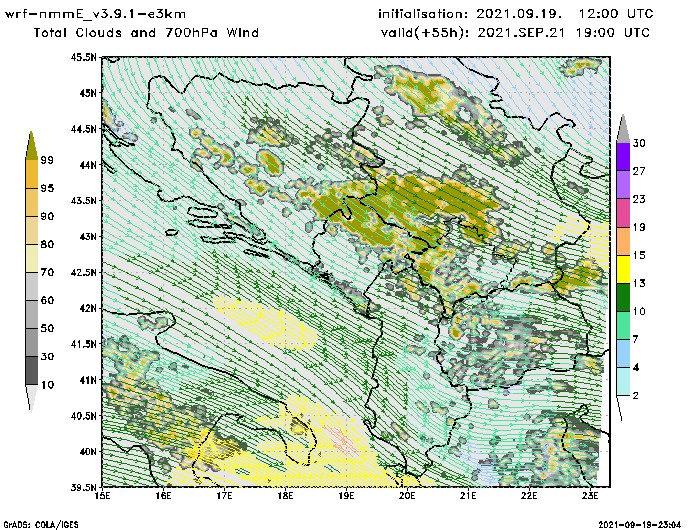Click the orange 15-19 wind legend swatch

[x=623, y=241]
